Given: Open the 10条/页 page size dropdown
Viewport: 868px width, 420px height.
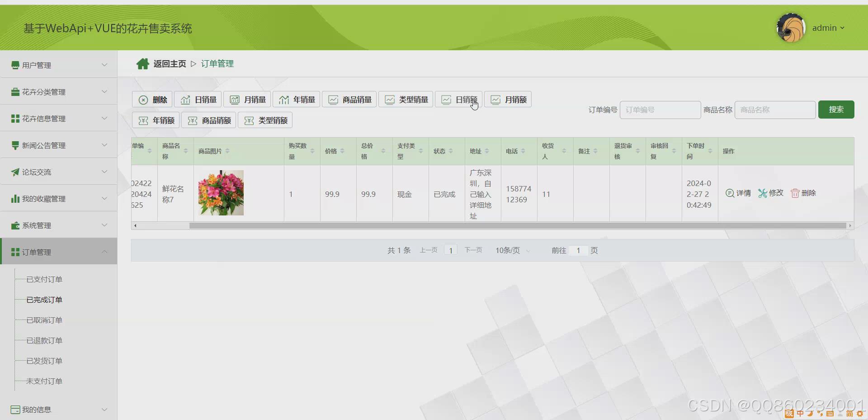Looking at the screenshot, I should (513, 251).
